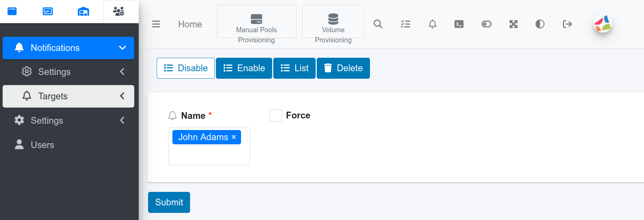Screen dimensions: 644x220
Task: Open the warehouse icon tab in sidebar
Action: [x=83, y=12]
